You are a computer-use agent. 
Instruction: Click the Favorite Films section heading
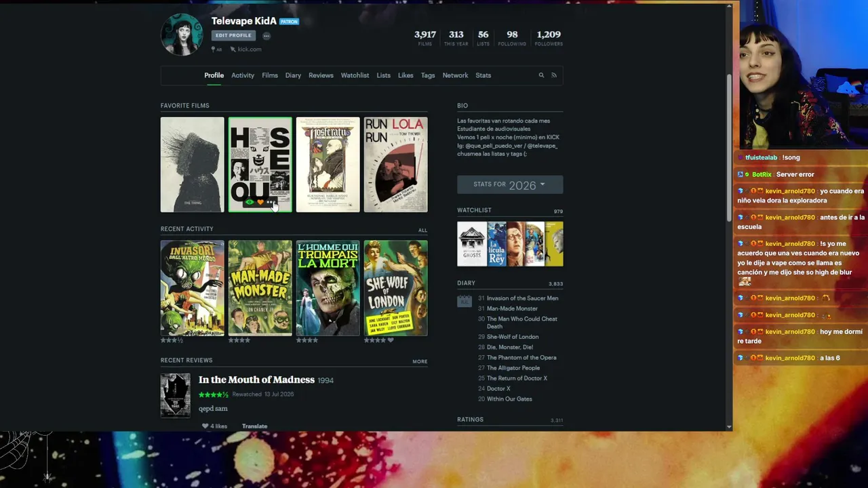[184, 106]
